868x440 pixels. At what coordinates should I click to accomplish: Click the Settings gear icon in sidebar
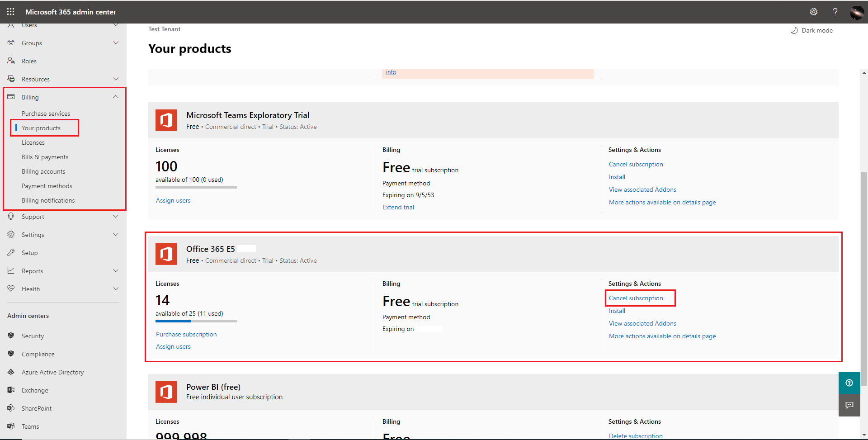(11, 234)
